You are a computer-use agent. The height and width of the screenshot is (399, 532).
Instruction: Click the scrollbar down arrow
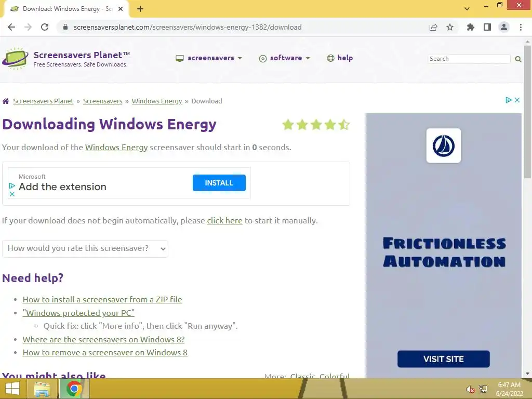click(x=528, y=374)
